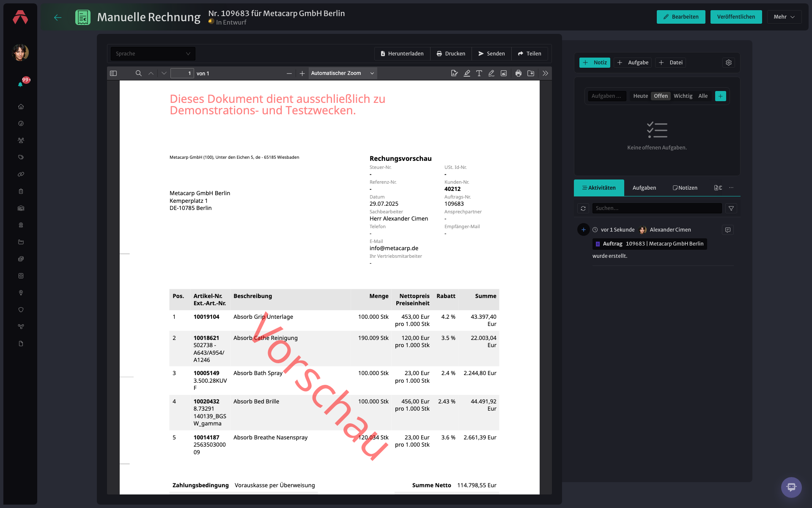Go back with the left arrow
812x508 pixels.
[58, 17]
